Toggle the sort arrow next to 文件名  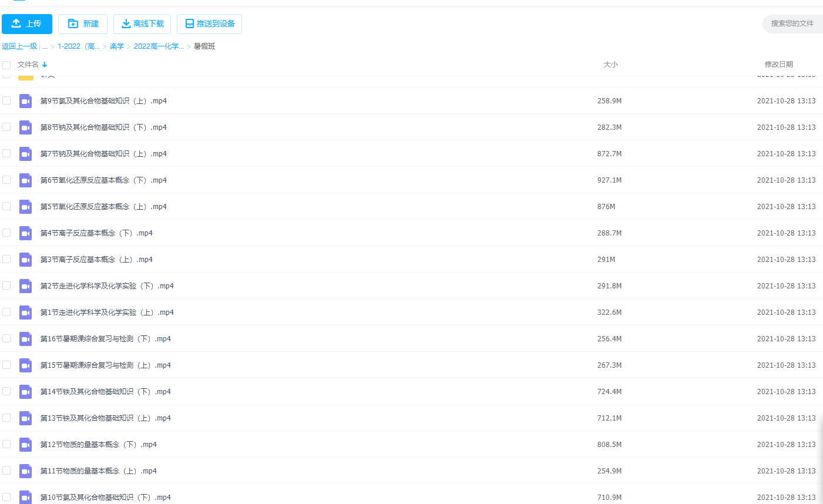[x=45, y=65]
